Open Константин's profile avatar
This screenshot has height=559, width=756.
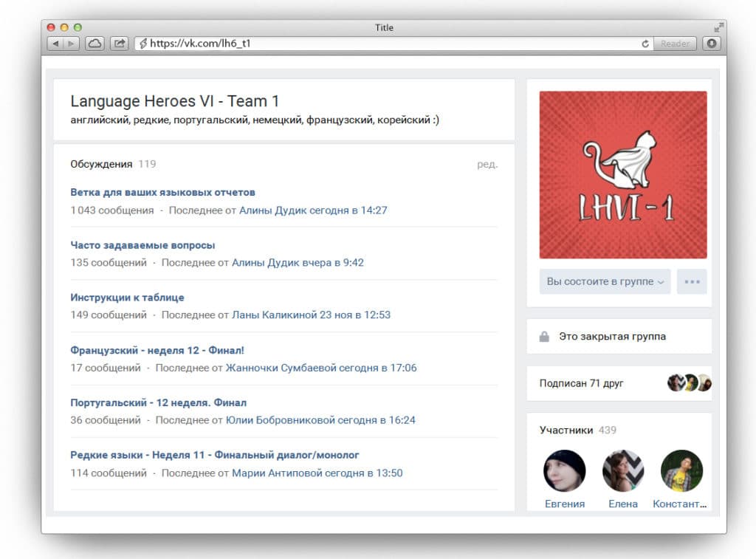[681, 470]
